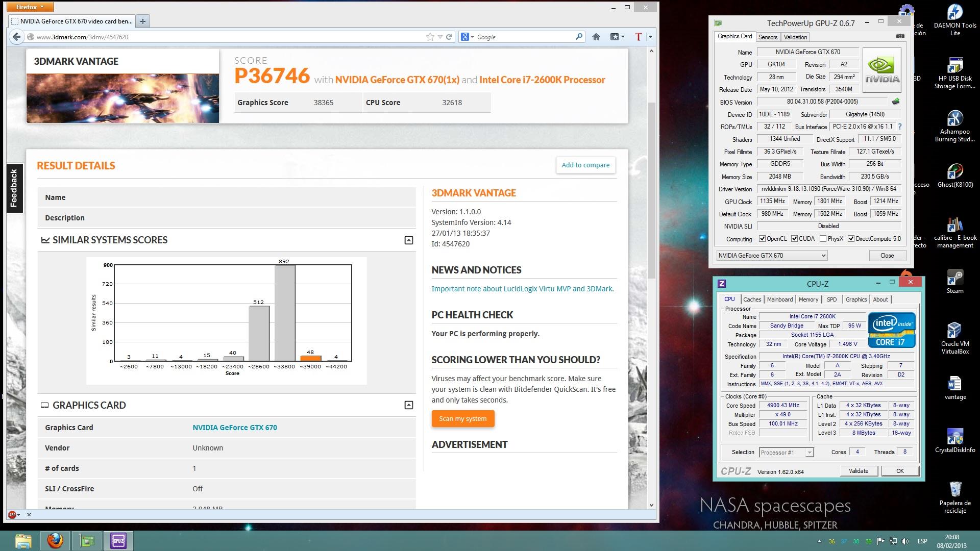Click Firefox icon in the taskbar
Screen dimensions: 980x551
[55, 541]
